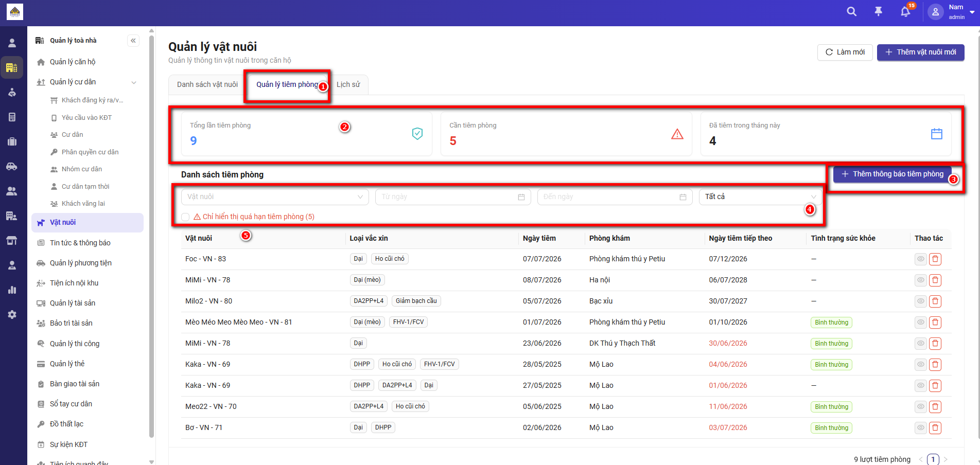The width and height of the screenshot is (980, 465).
Task: Select the building management rail icon
Action: 12,67
